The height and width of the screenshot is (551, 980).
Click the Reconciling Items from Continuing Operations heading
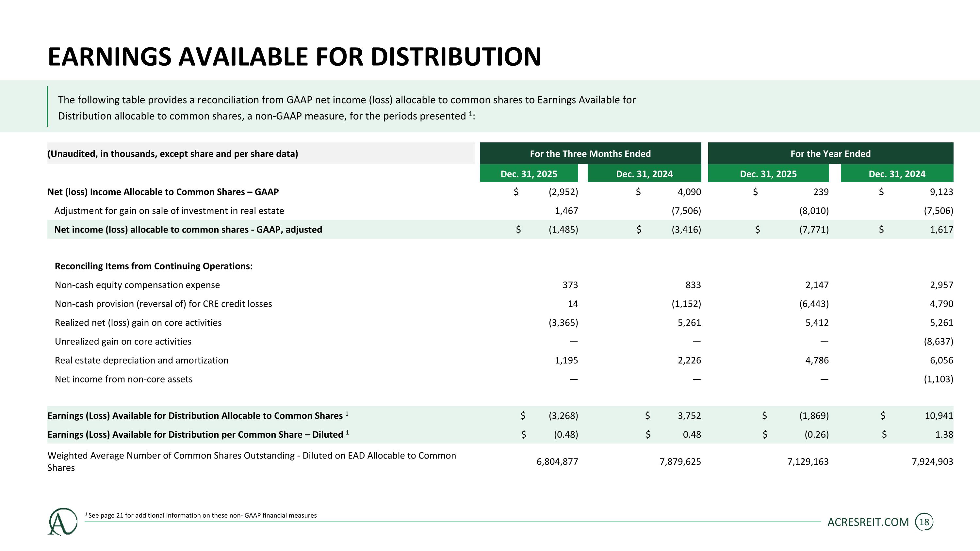154,266
